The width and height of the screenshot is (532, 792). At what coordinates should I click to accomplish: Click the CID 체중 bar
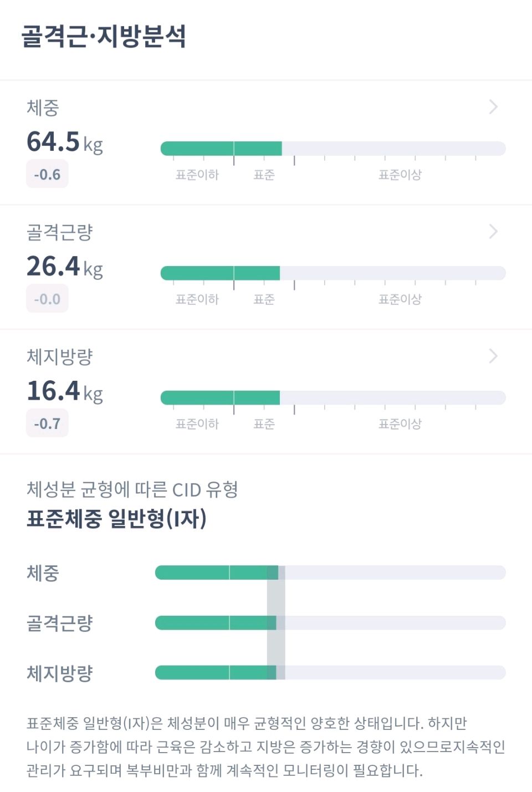coord(330,573)
